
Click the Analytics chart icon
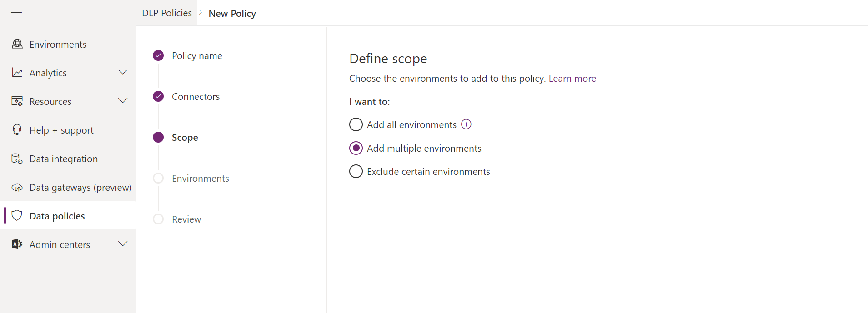click(x=17, y=72)
